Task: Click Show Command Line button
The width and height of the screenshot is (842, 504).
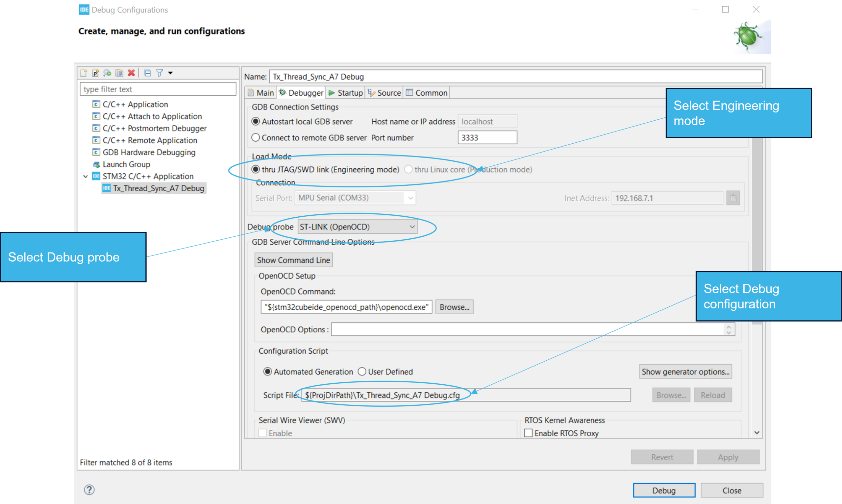Action: point(293,260)
